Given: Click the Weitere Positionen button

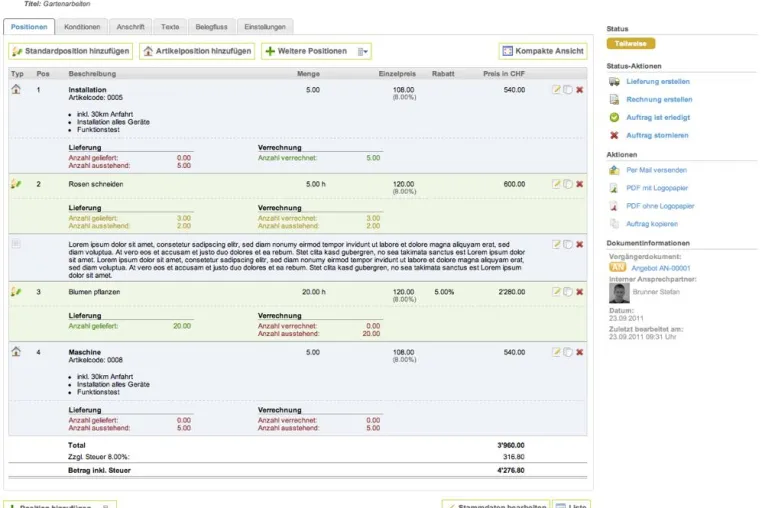Looking at the screenshot, I should (316, 51).
